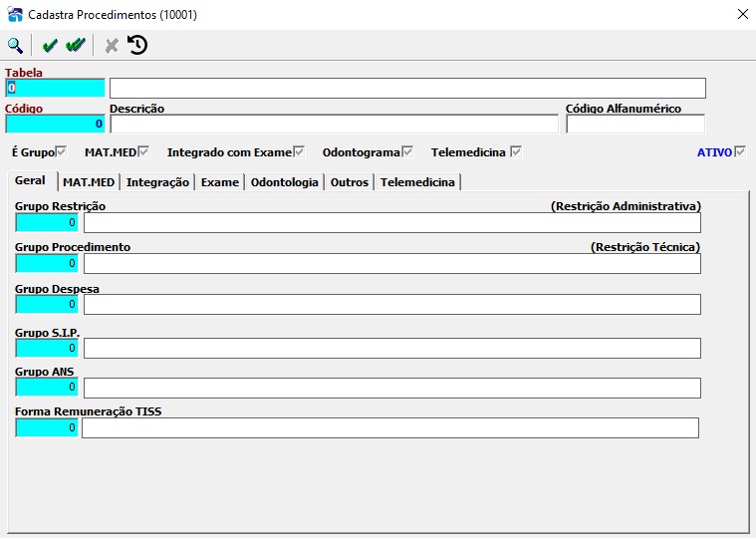756x538 pixels.
Task: Switch to the MAT.MED tab
Action: pos(89,182)
